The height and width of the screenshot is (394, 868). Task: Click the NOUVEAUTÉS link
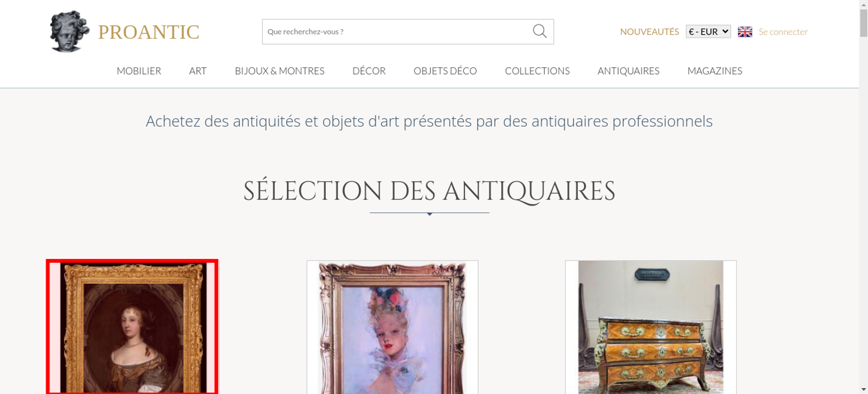tap(649, 32)
